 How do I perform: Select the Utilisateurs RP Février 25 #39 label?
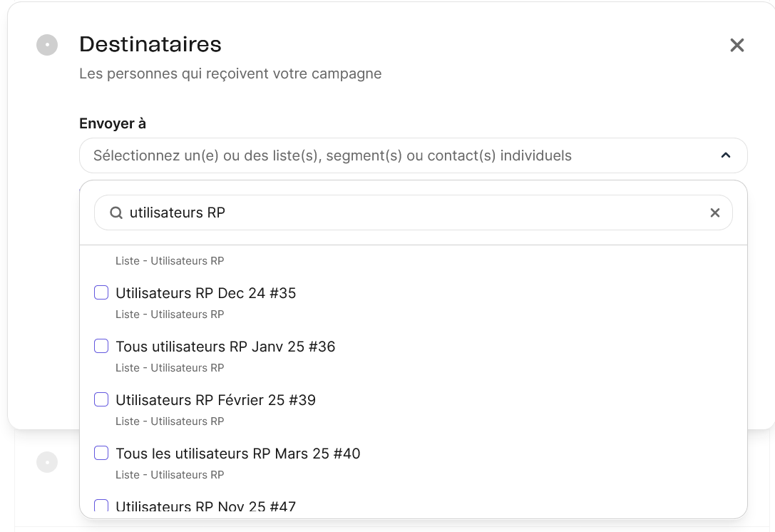point(215,400)
